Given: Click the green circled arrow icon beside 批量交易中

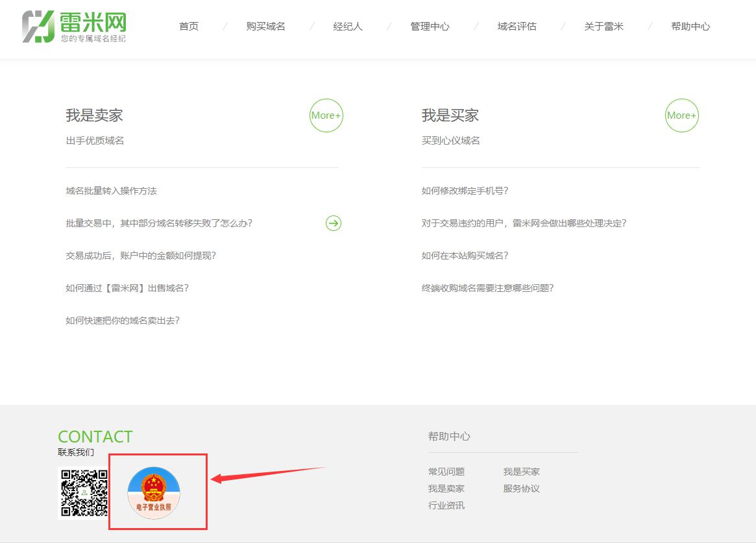Looking at the screenshot, I should (x=334, y=223).
